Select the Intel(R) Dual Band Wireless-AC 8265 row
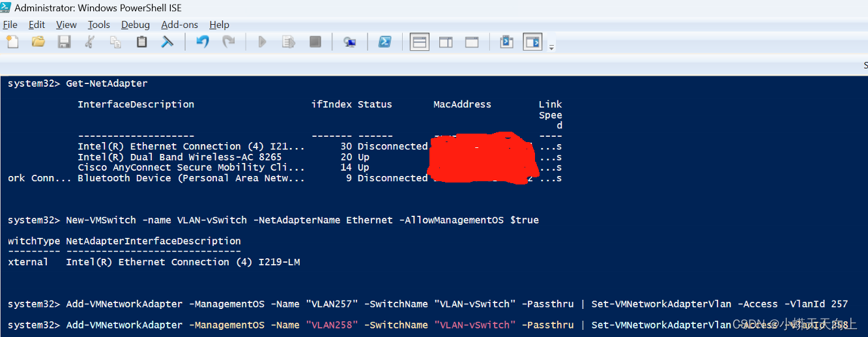Image resolution: width=868 pixels, height=337 pixels. tap(285, 157)
